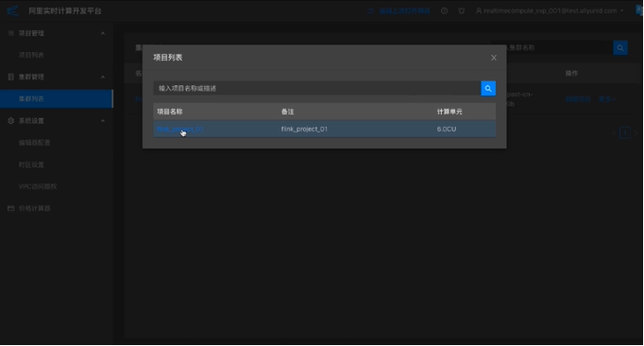Click 返回上次打开项目 link in the header

[404, 11]
